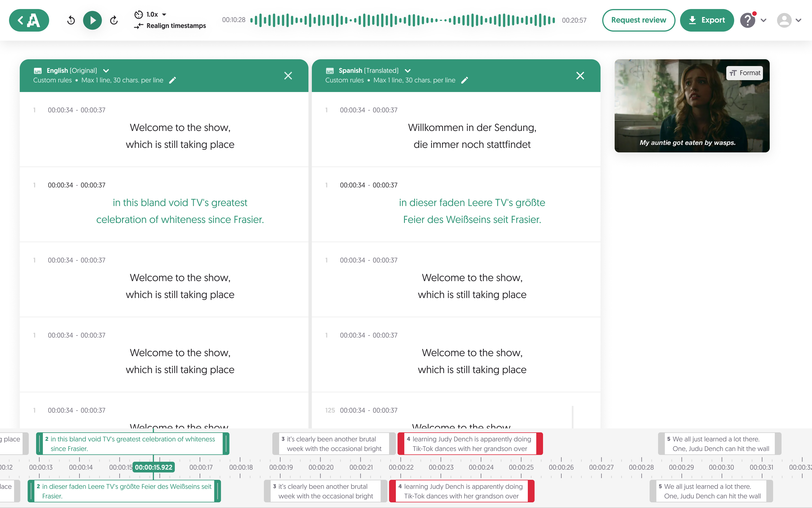812x508 pixels.
Task: Skip forward five seconds
Action: [x=114, y=20]
